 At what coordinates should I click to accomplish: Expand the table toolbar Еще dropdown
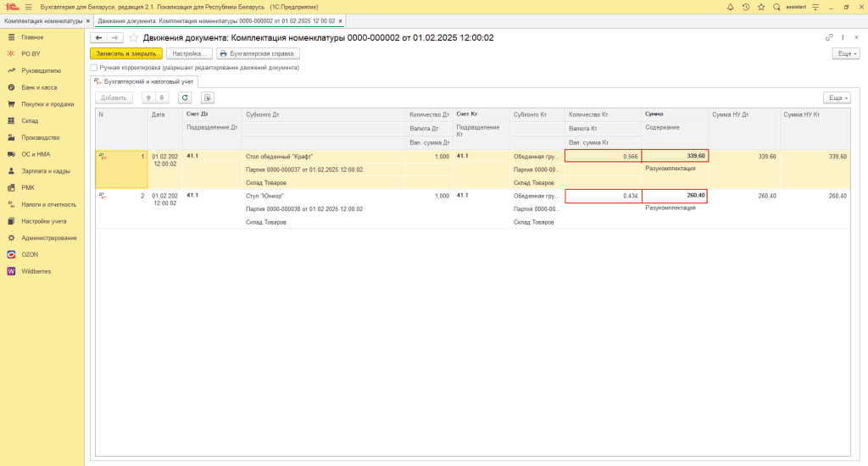(836, 97)
